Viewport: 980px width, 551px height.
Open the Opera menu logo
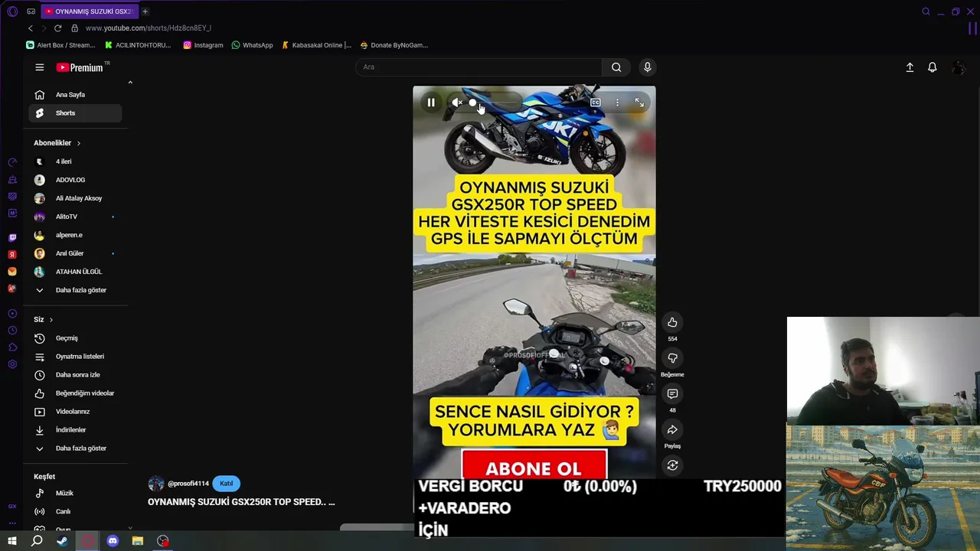coord(12,11)
